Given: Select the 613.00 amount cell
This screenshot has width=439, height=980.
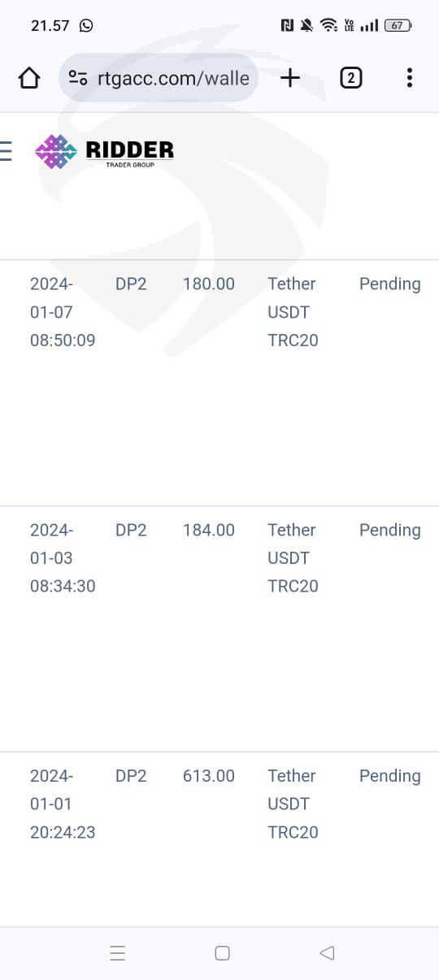Looking at the screenshot, I should coord(209,776).
